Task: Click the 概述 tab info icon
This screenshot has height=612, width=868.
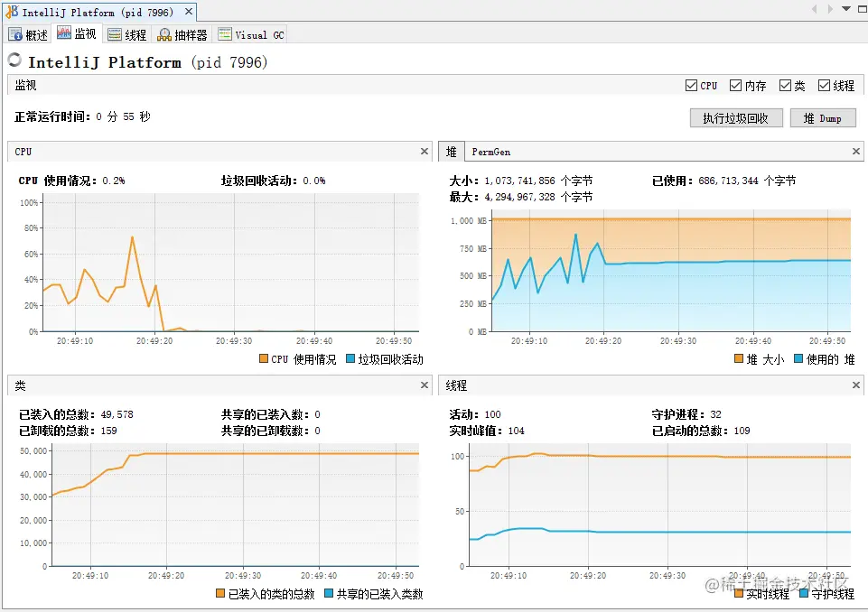Action: (x=15, y=35)
